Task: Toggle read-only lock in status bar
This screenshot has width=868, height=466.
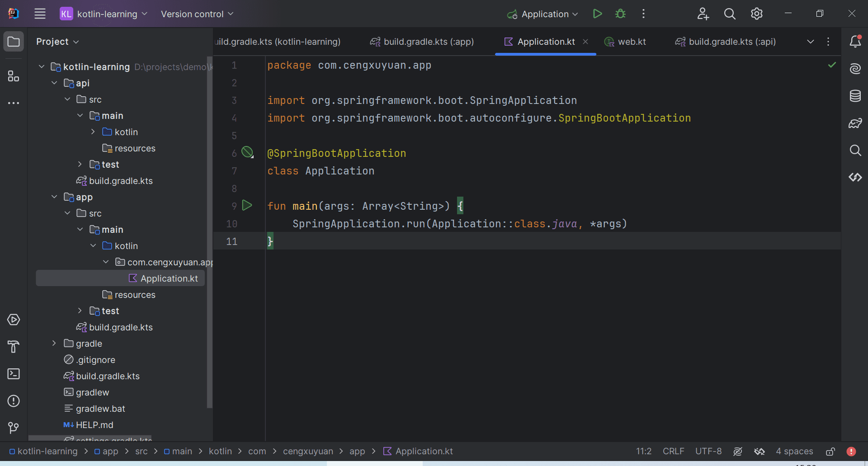Action: pos(830,451)
